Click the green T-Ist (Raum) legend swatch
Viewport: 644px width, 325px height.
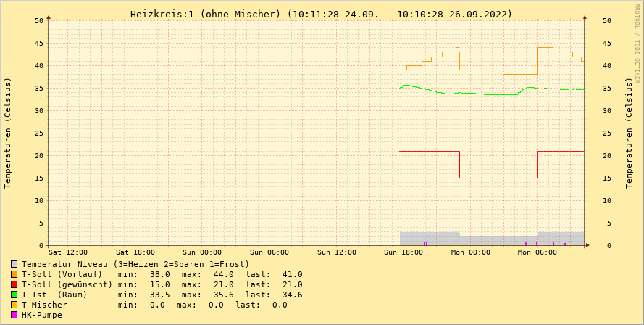(x=14, y=295)
